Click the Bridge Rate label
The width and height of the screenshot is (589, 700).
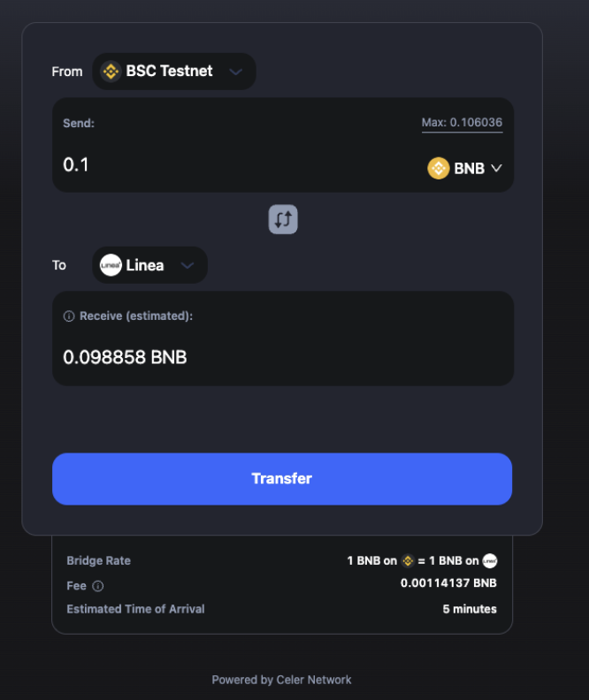pyautogui.click(x=99, y=560)
